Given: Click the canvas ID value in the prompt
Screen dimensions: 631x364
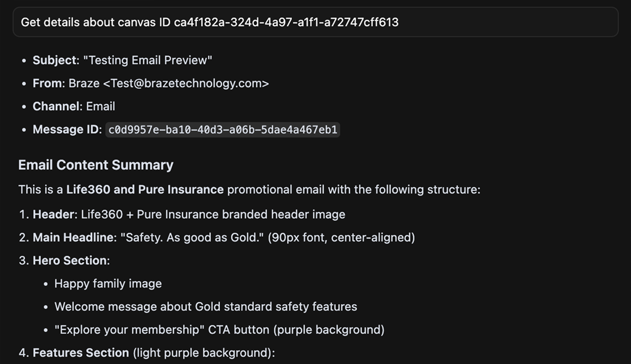Looking at the screenshot, I should pyautogui.click(x=286, y=22).
